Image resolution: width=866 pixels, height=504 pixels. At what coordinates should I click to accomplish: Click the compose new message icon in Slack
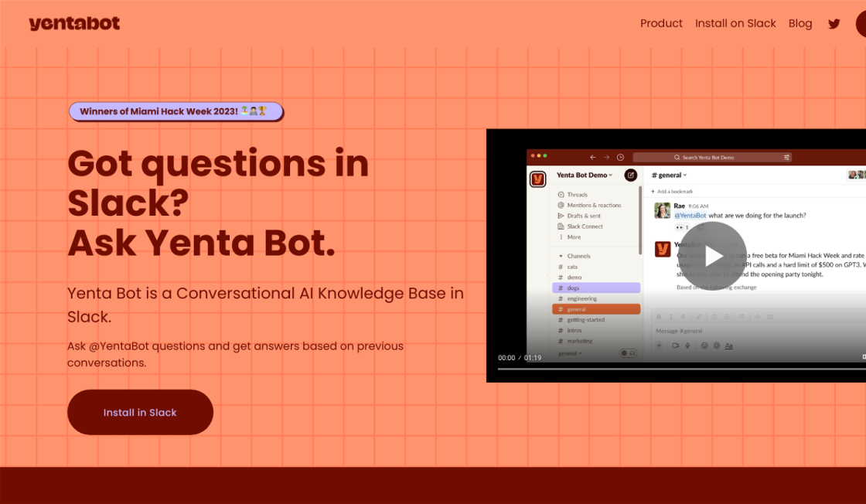click(x=631, y=175)
